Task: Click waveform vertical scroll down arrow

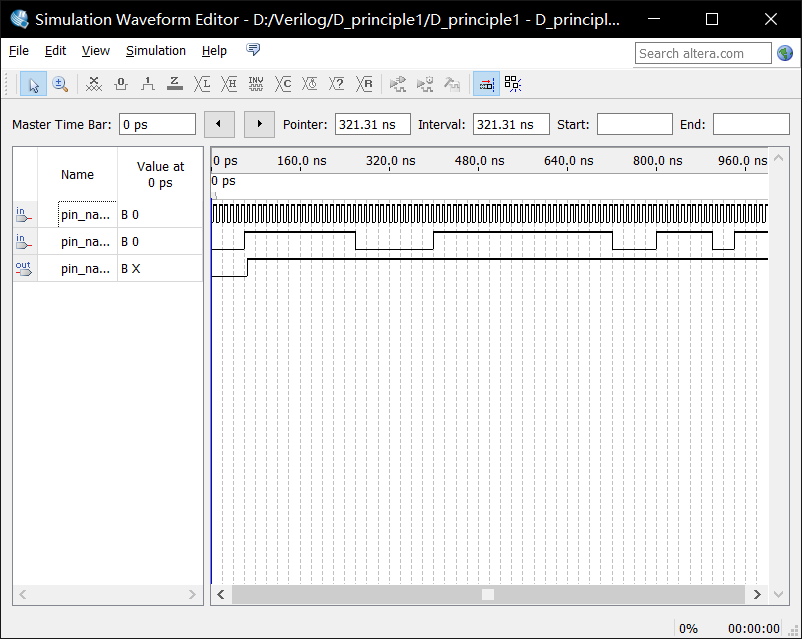Action: (x=778, y=594)
